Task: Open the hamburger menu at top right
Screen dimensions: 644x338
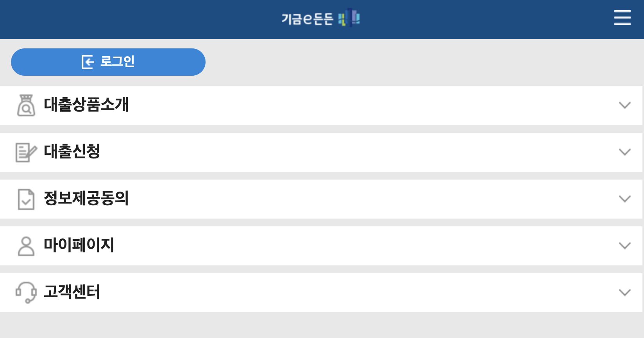Action: [x=622, y=18]
